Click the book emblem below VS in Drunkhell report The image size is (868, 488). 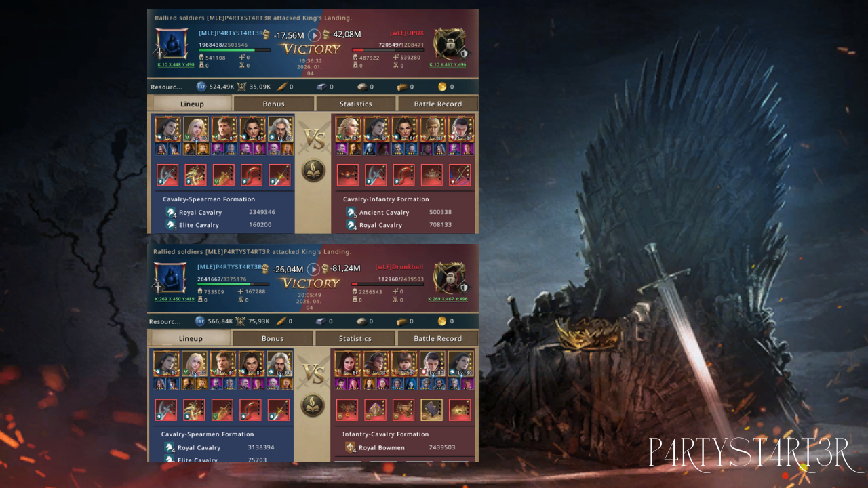[x=313, y=405]
